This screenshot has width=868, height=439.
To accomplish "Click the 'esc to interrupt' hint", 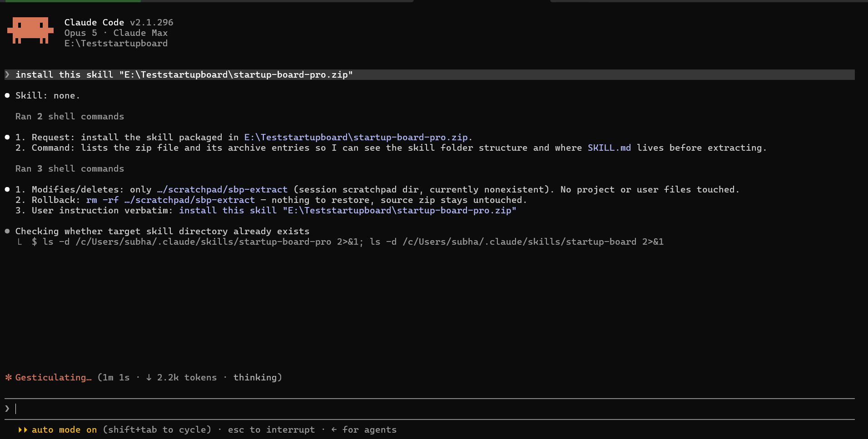I will (271, 429).
